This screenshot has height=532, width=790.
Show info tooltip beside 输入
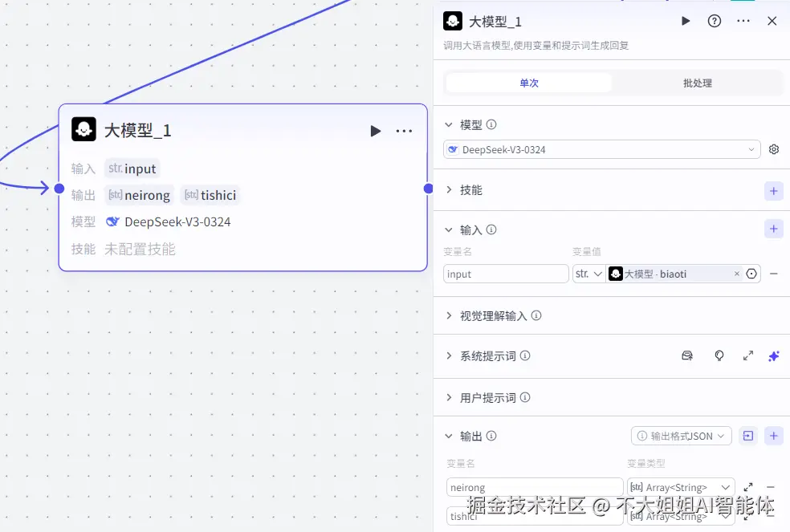(491, 229)
